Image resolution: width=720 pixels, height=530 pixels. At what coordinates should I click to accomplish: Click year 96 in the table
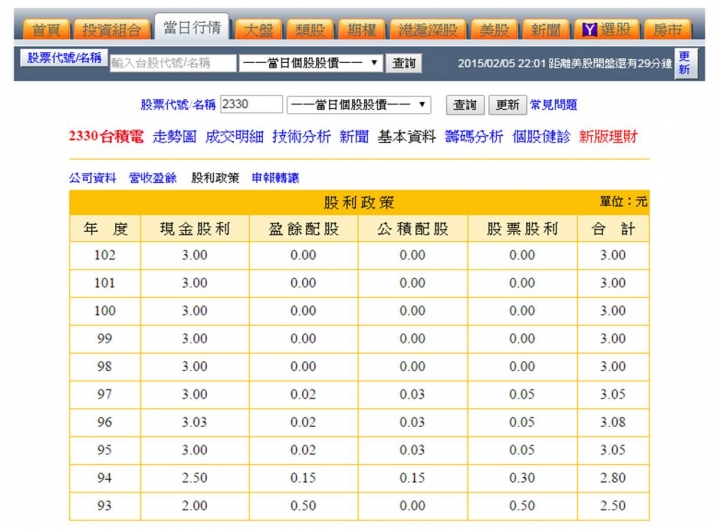click(105, 422)
